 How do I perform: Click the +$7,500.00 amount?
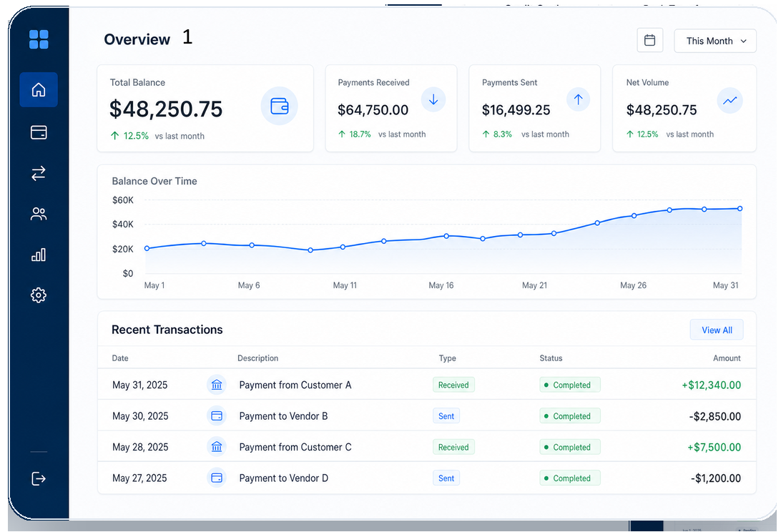(x=714, y=448)
